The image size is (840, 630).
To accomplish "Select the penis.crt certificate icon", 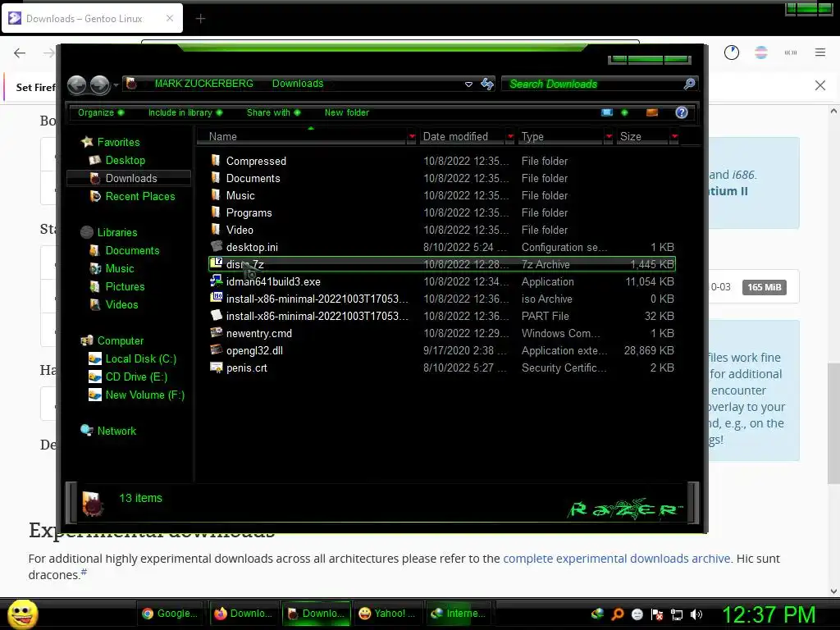I will (216, 367).
